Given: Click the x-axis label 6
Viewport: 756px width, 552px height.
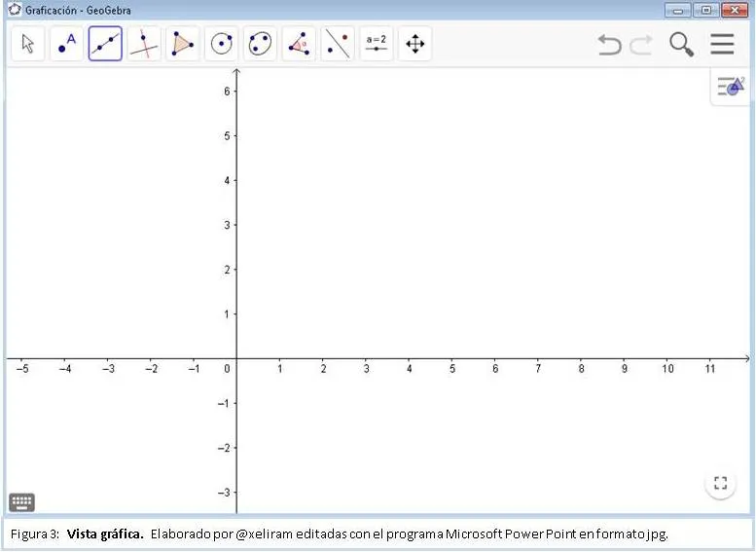Looking at the screenshot, I should pyautogui.click(x=495, y=369).
